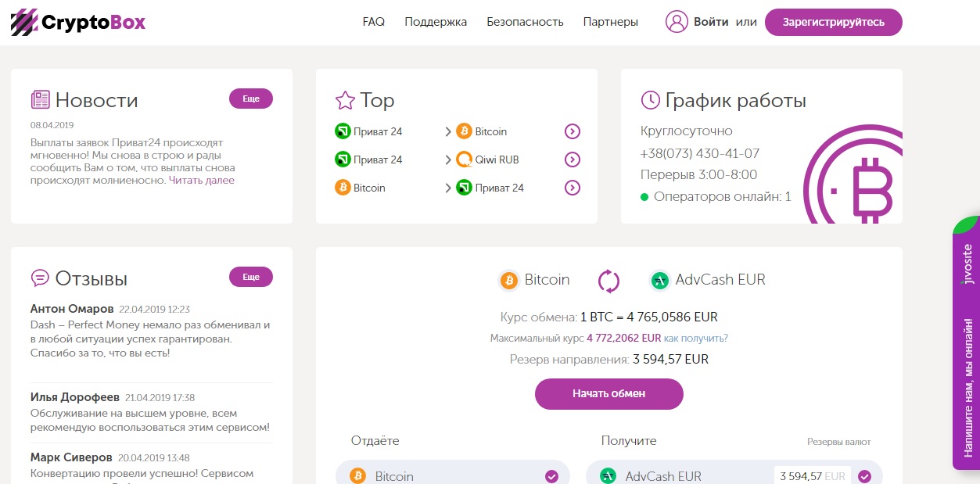Open the jivosite online chat tab

point(967,344)
